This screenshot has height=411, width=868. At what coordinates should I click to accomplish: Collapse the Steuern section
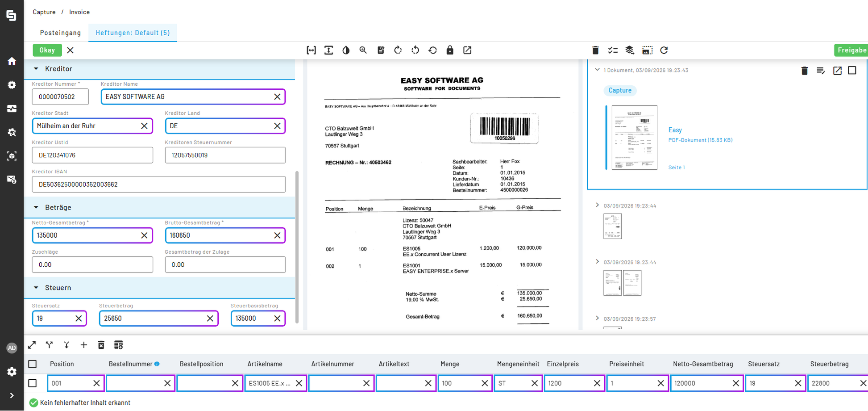click(x=36, y=288)
